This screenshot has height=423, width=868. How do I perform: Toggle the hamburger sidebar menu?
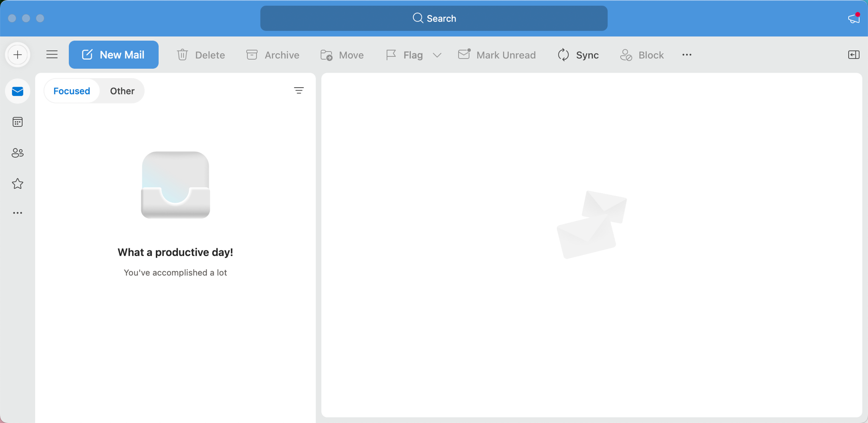click(52, 55)
